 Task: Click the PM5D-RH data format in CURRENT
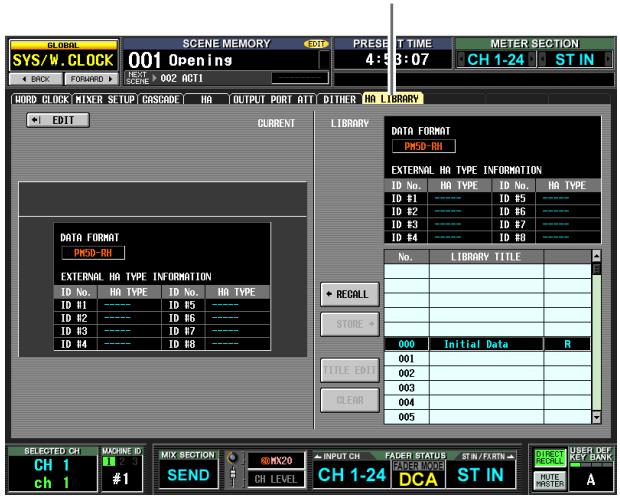pyautogui.click(x=93, y=253)
